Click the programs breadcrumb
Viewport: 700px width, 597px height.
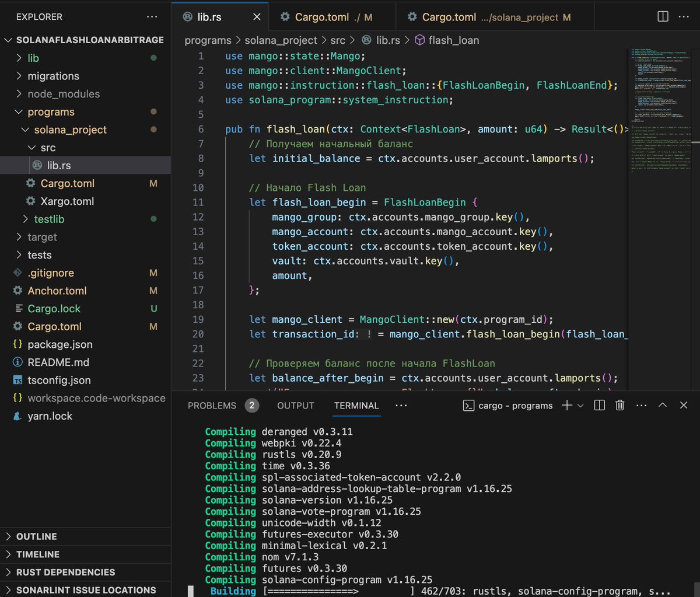pyautogui.click(x=208, y=40)
